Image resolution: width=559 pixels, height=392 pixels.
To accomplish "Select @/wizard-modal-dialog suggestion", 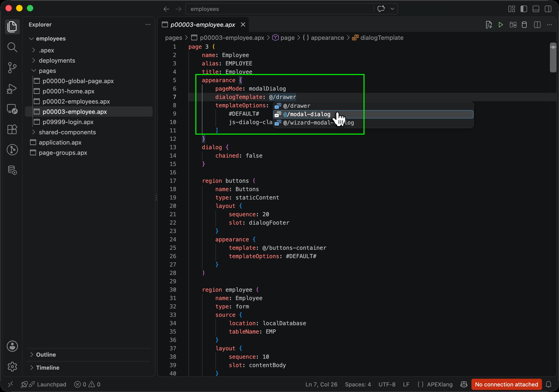I will tap(373, 123).
